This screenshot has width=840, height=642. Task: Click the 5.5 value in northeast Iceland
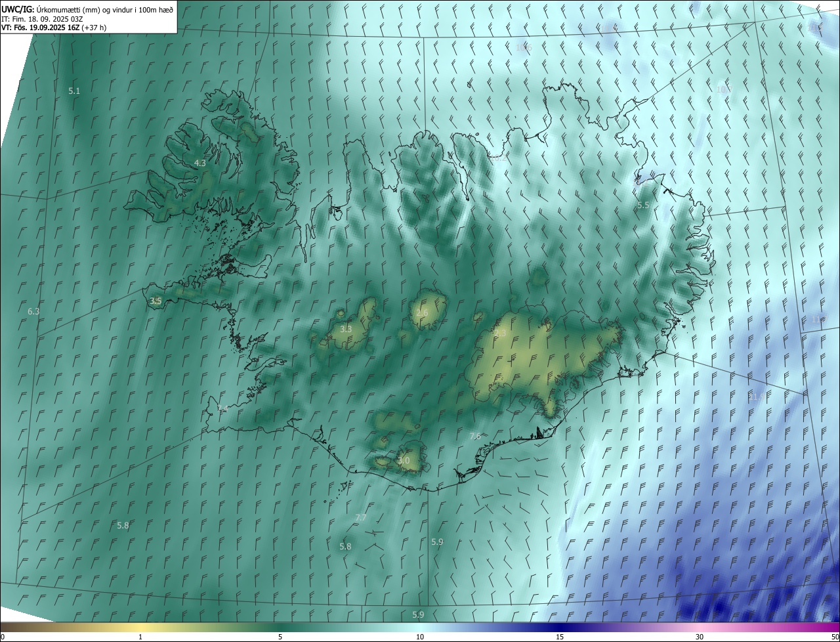643,205
